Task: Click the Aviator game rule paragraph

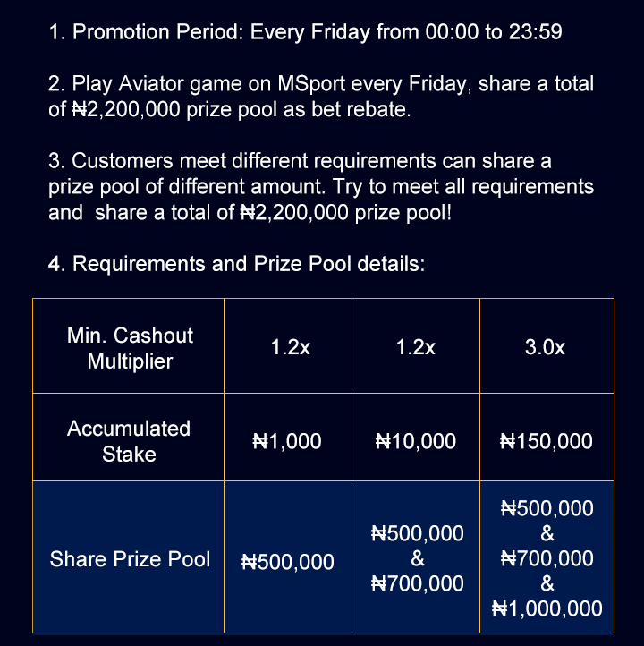Action: [x=320, y=98]
